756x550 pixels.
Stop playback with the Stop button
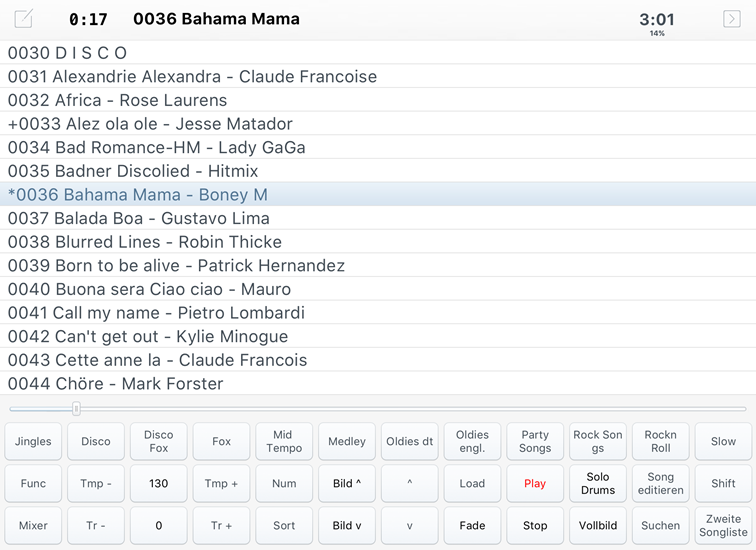pos(535,525)
